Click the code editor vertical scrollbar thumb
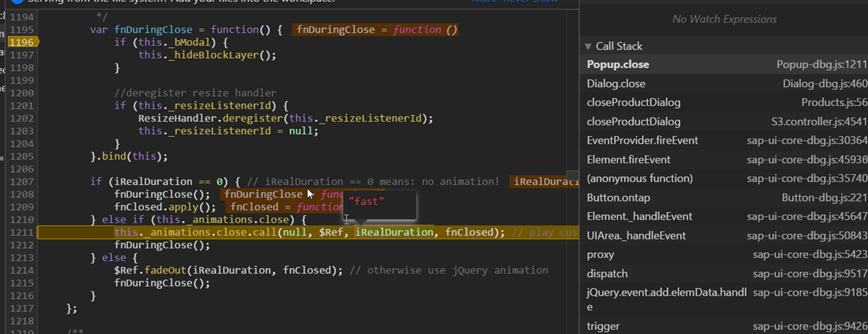The image size is (868, 334). point(572,176)
